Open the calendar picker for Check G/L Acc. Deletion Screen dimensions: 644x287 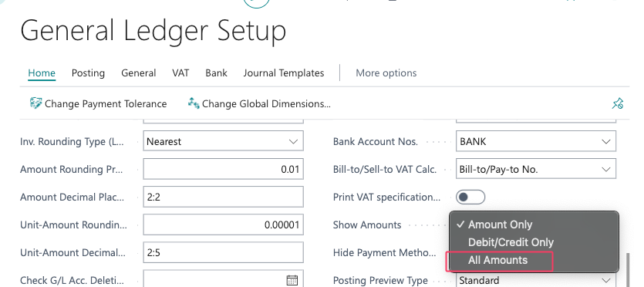click(292, 280)
